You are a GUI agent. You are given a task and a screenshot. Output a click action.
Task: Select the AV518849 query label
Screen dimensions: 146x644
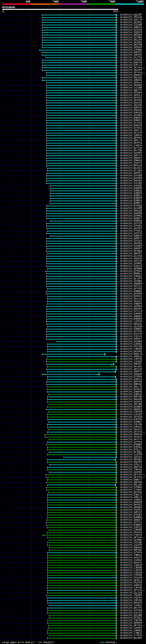coord(8,8)
